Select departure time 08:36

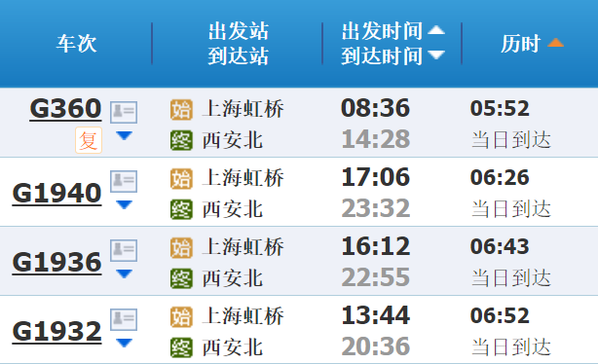[375, 108]
